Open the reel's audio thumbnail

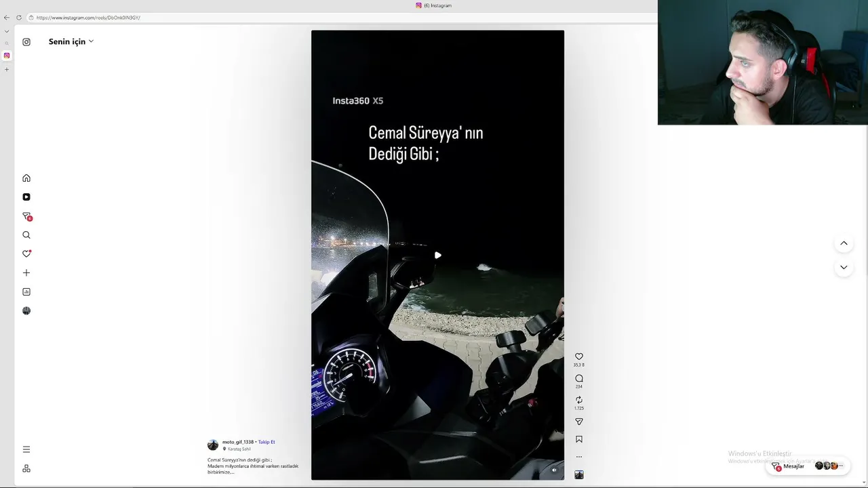click(x=579, y=475)
